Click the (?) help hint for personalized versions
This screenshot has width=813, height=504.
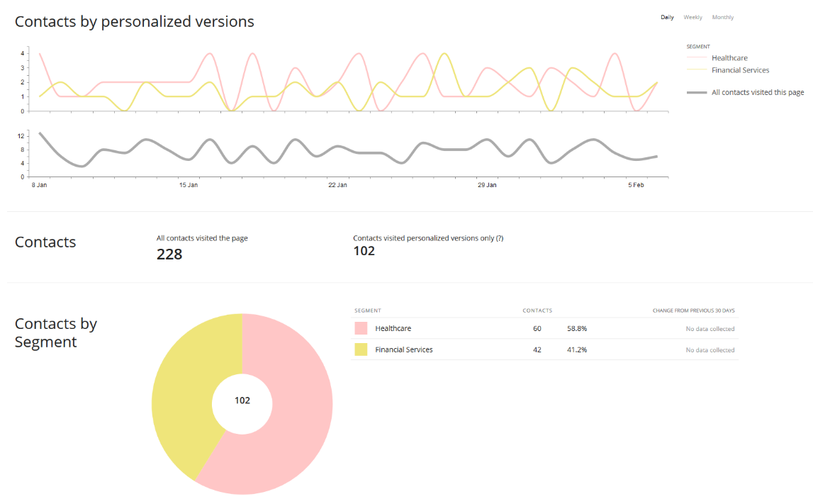coord(499,239)
